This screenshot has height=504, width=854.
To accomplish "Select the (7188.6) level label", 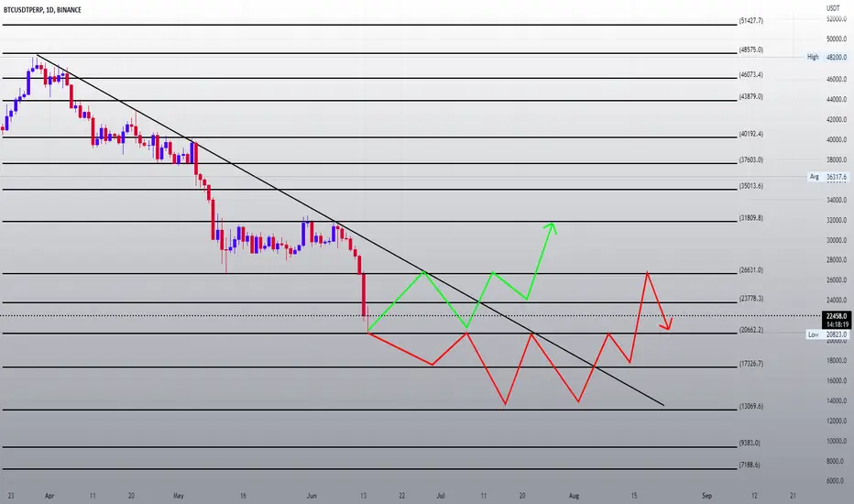I will [750, 465].
